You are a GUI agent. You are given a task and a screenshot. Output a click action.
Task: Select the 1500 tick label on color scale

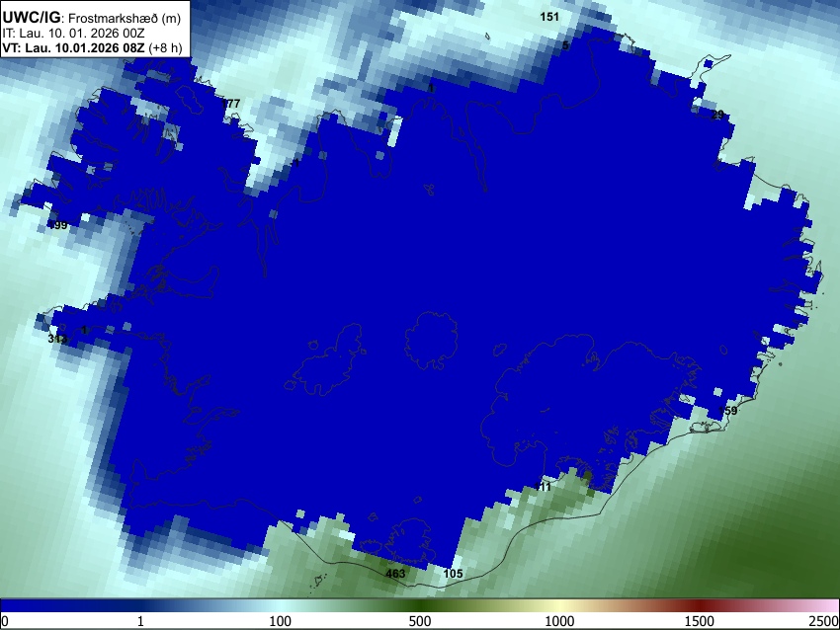[699, 621]
